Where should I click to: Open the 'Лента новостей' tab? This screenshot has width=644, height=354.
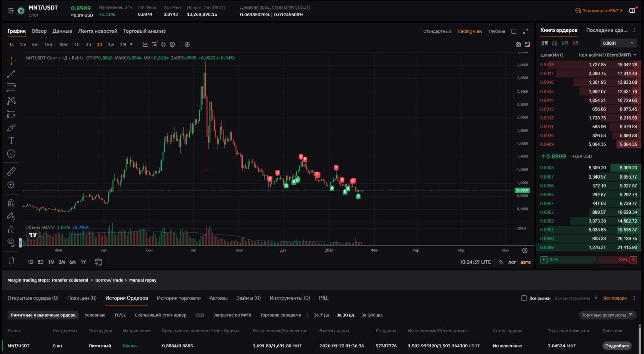click(98, 31)
